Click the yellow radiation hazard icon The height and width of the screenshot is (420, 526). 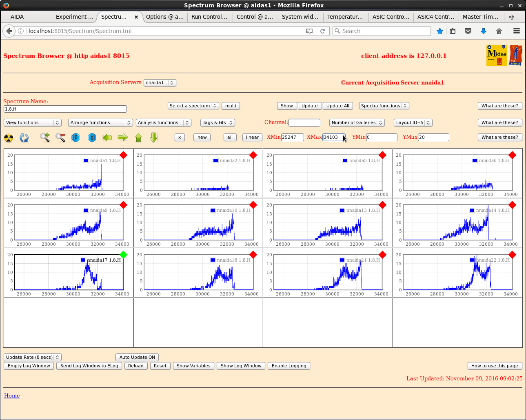tap(9, 138)
